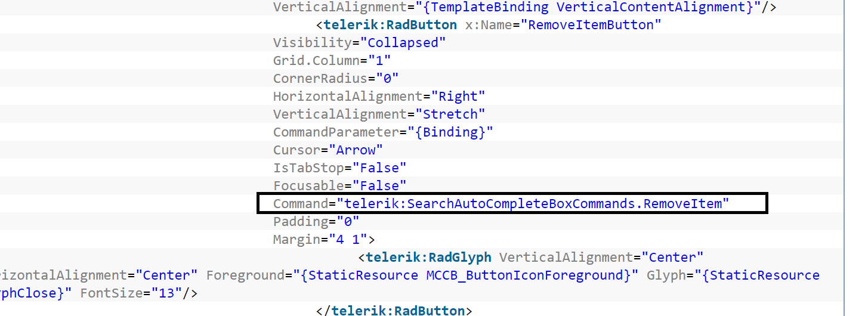
Task: Click the x:Name="RemoveItemButton" attribute text
Action: 563,25
